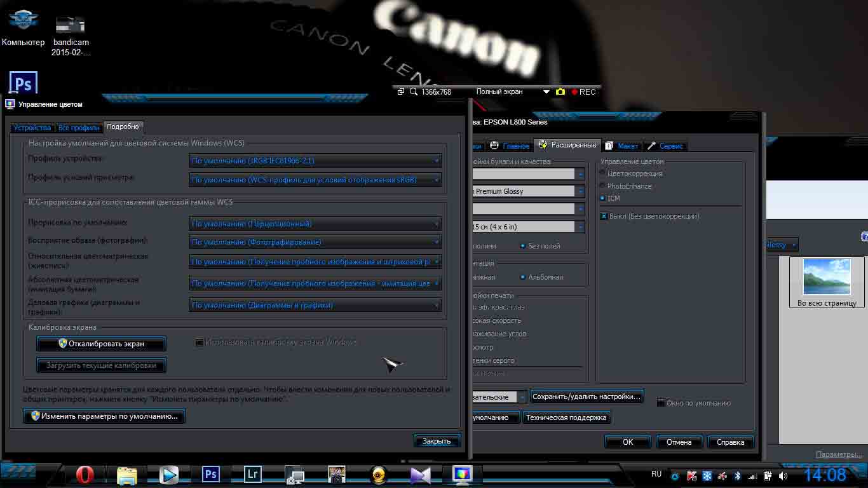Image resolution: width=868 pixels, height=488 pixels.
Task: Toggle the Окно по умолчанию checkbox
Action: [661, 403]
